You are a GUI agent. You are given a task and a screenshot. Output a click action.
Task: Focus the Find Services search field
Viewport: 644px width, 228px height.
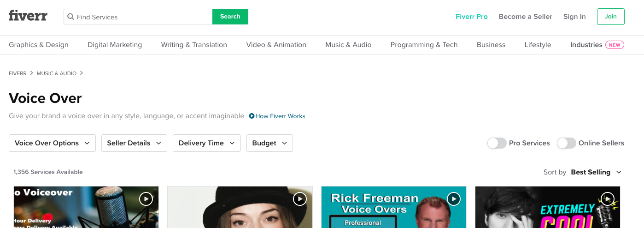pyautogui.click(x=138, y=17)
